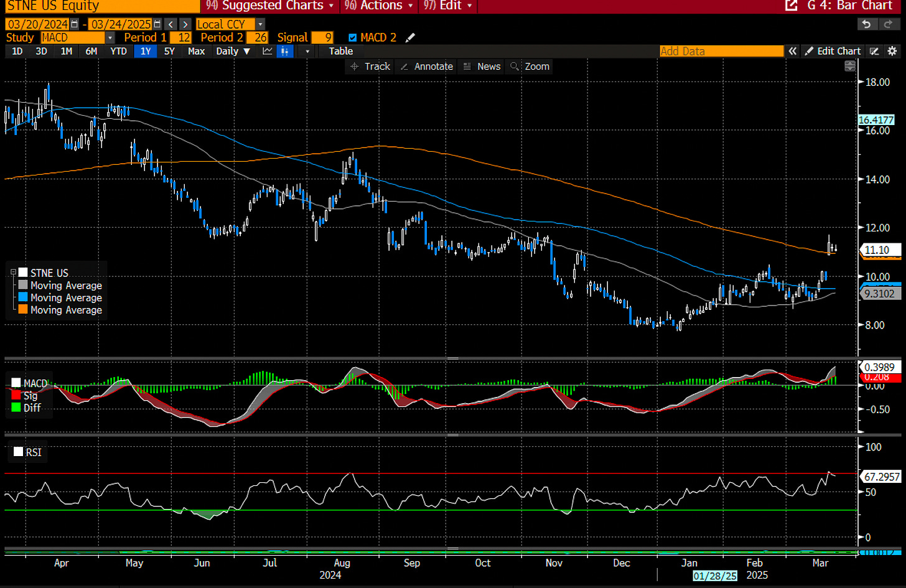Click the pencil icon beside MACD 2
The height and width of the screenshot is (588, 906).
[410, 38]
